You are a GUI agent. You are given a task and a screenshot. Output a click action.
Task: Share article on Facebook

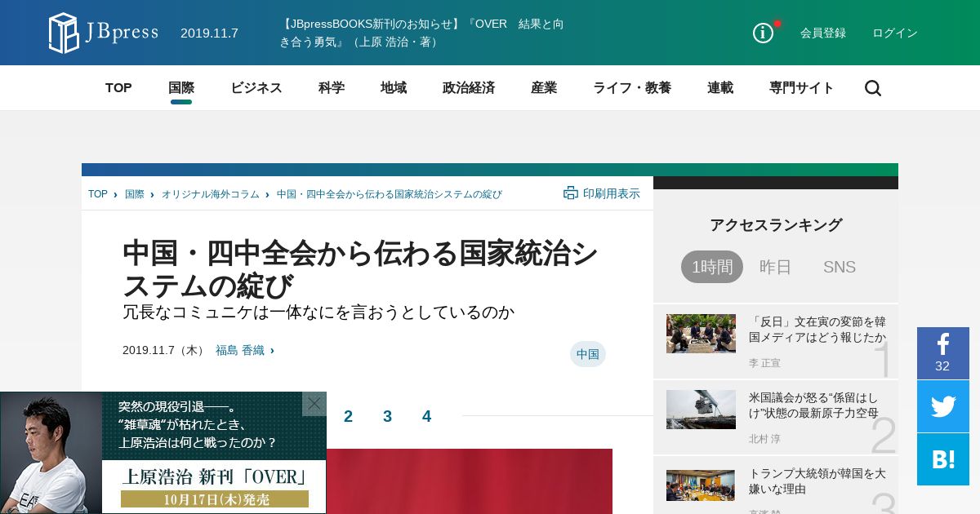pyautogui.click(x=943, y=353)
